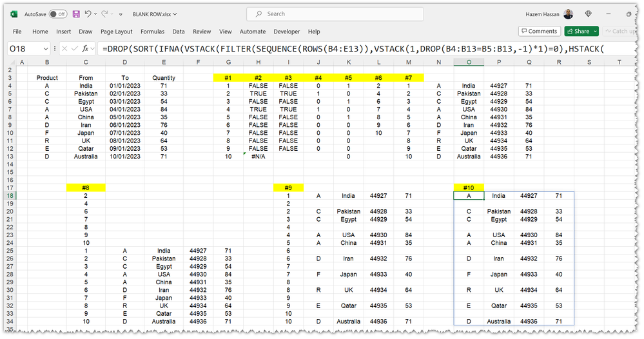Select the From header cell
644x339 pixels.
pyautogui.click(x=86, y=77)
